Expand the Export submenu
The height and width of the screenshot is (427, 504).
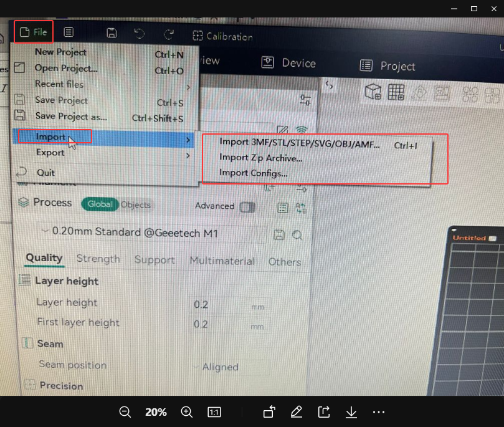point(50,153)
